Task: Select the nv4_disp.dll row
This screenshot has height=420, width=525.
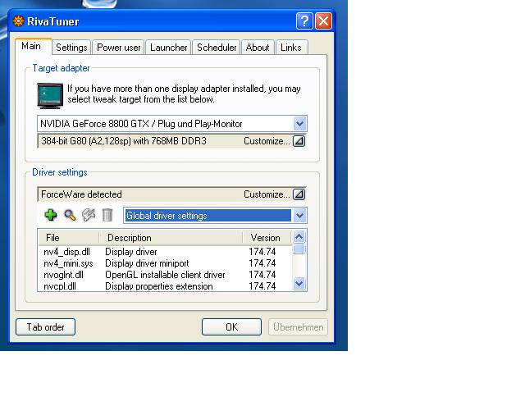Action: [x=165, y=252]
